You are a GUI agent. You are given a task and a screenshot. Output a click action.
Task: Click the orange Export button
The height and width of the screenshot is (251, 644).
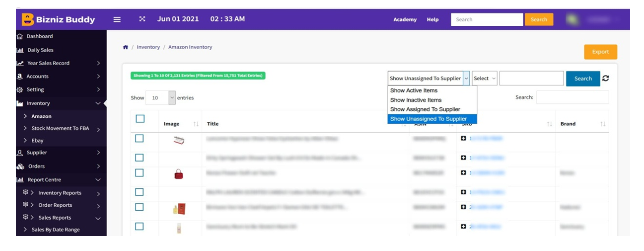point(600,52)
